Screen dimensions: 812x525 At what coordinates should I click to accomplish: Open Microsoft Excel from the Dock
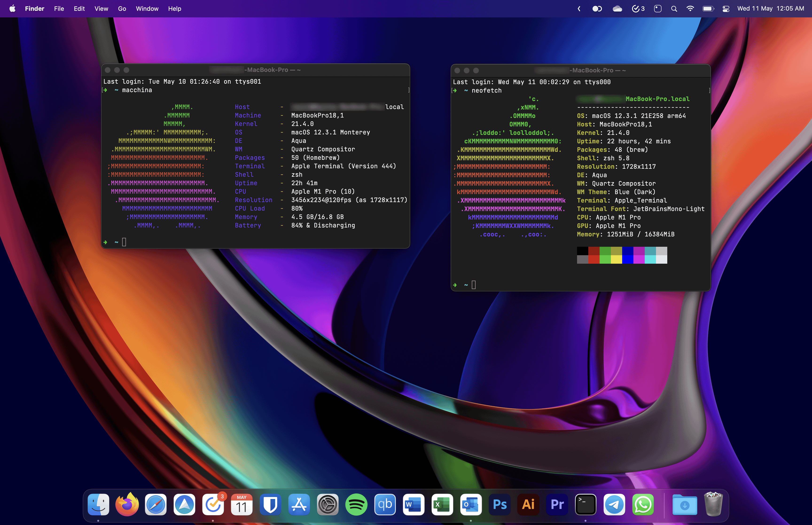click(x=442, y=505)
